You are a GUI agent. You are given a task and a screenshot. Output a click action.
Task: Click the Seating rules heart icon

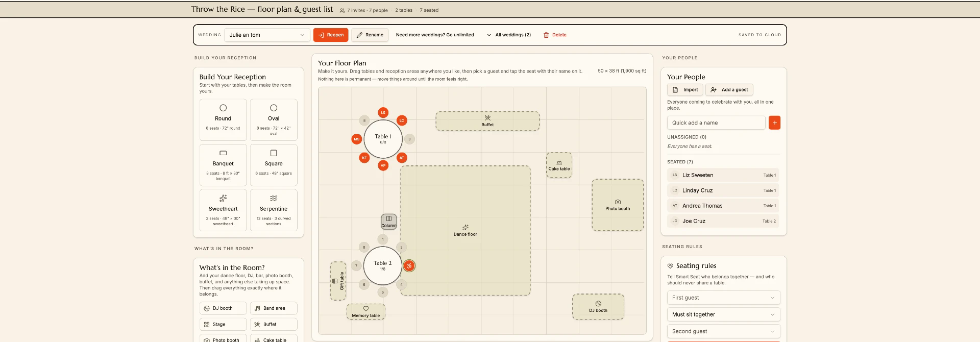[670, 266]
